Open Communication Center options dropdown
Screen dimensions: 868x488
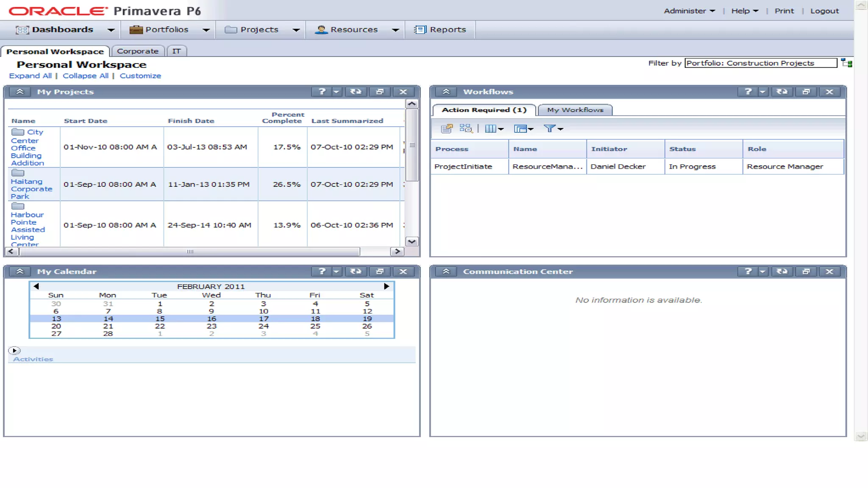coord(763,272)
